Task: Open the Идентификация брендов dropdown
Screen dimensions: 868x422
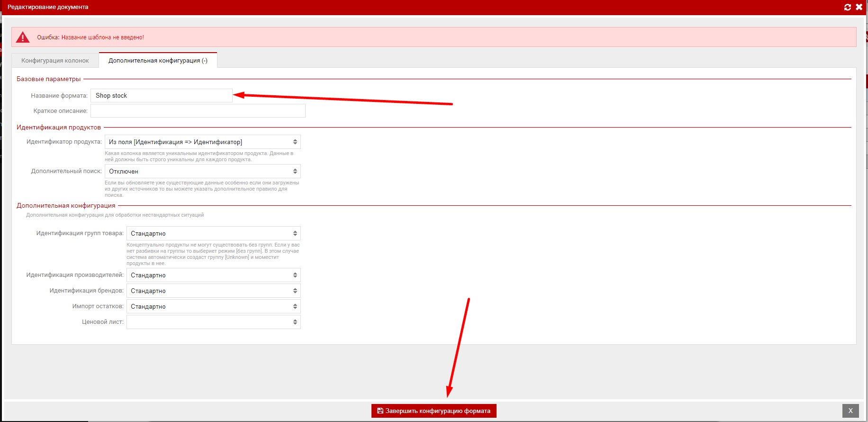Action: click(213, 291)
